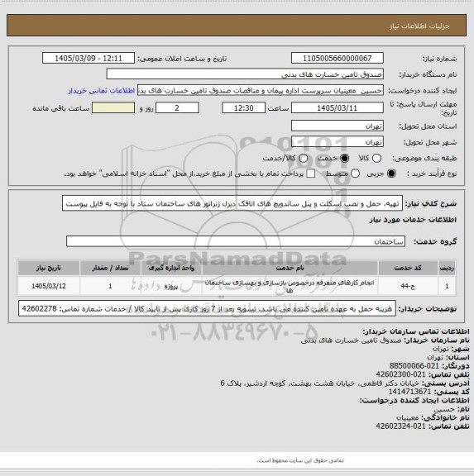Screen dimensions: 474x476
Task: Click the ردیف column header
Action: (447, 268)
